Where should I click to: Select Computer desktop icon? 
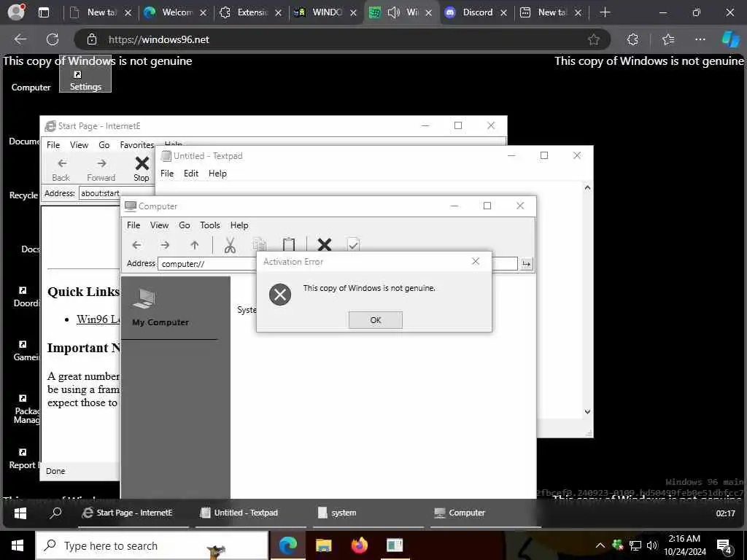(31, 87)
